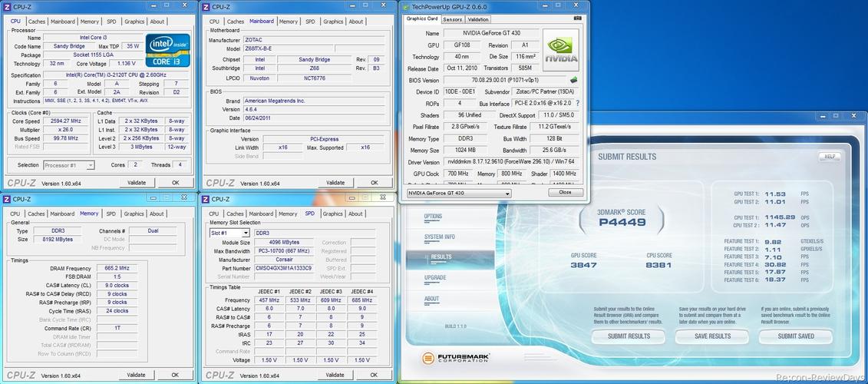Click the Multiplier value 'x 26.0'

coord(66,130)
